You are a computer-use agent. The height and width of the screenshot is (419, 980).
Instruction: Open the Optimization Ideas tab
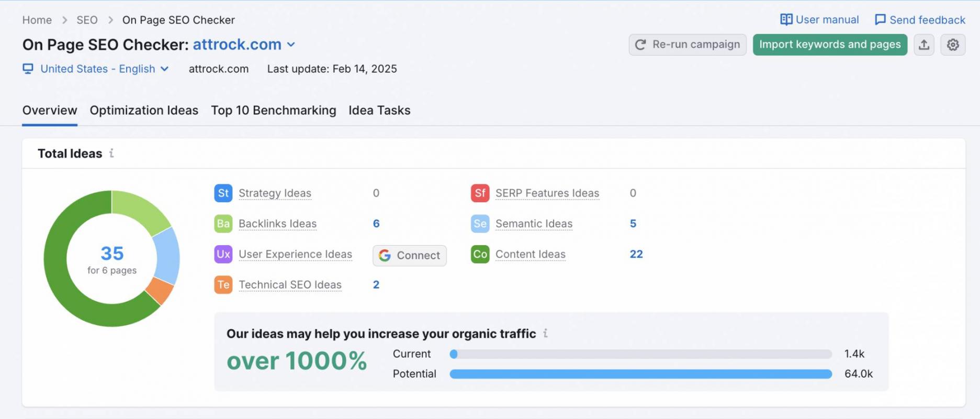point(144,110)
